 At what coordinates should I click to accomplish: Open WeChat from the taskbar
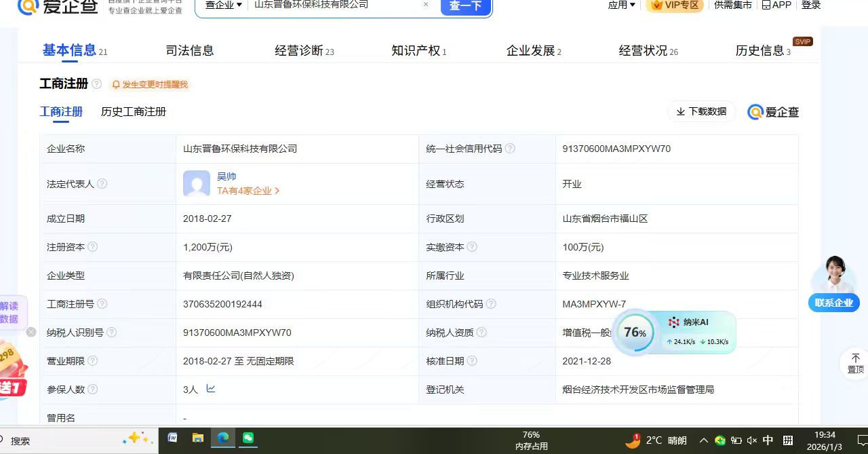point(248,438)
